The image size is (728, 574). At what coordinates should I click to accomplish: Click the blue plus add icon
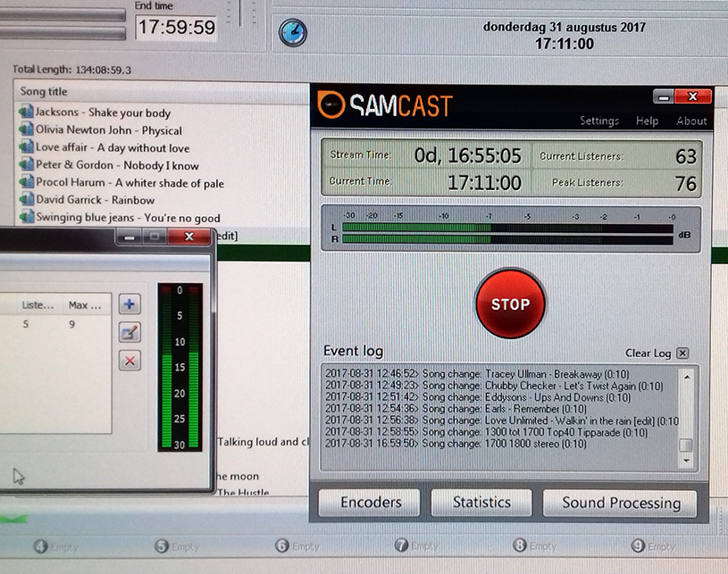coord(130,305)
